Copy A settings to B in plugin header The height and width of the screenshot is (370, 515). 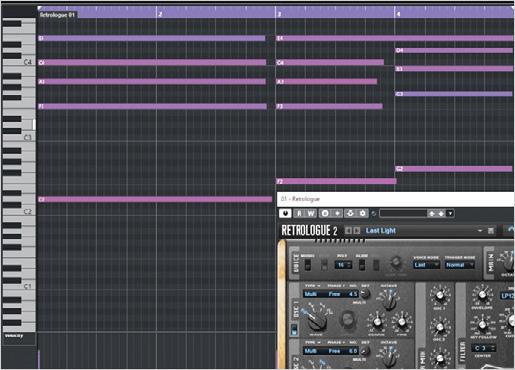337,213
